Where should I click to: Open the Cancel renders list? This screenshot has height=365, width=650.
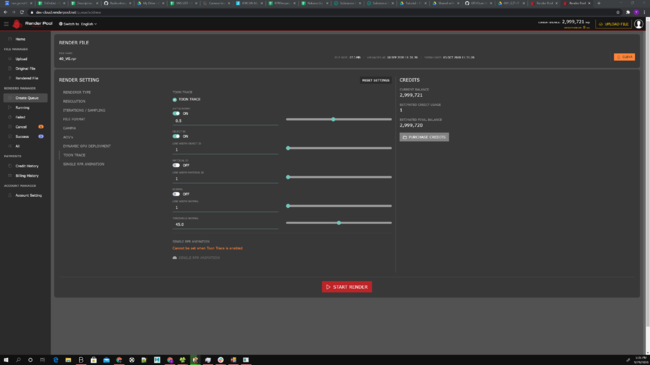(21, 127)
